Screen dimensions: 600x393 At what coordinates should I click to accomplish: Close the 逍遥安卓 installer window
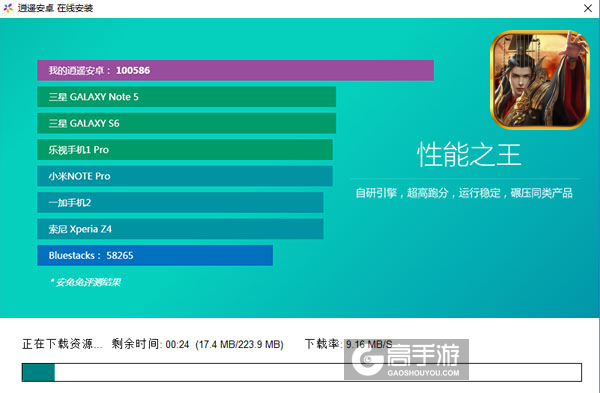[588, 8]
